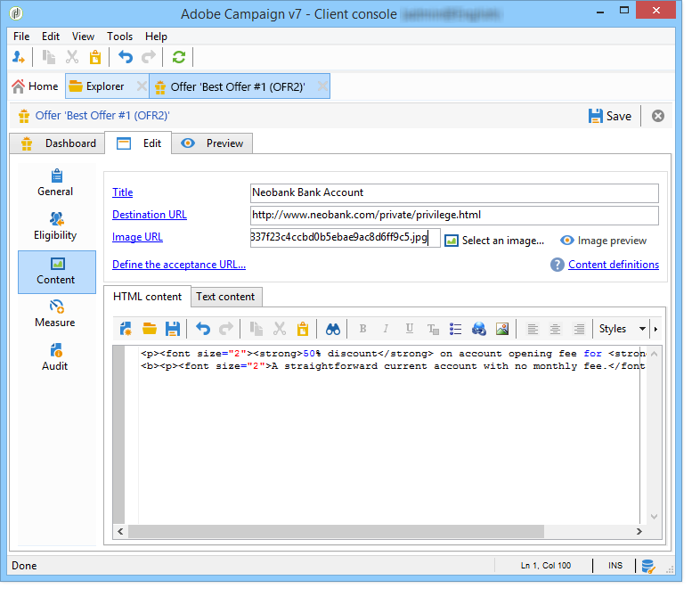Open the File menu
Image resolution: width=700 pixels, height=613 pixels.
tap(21, 37)
